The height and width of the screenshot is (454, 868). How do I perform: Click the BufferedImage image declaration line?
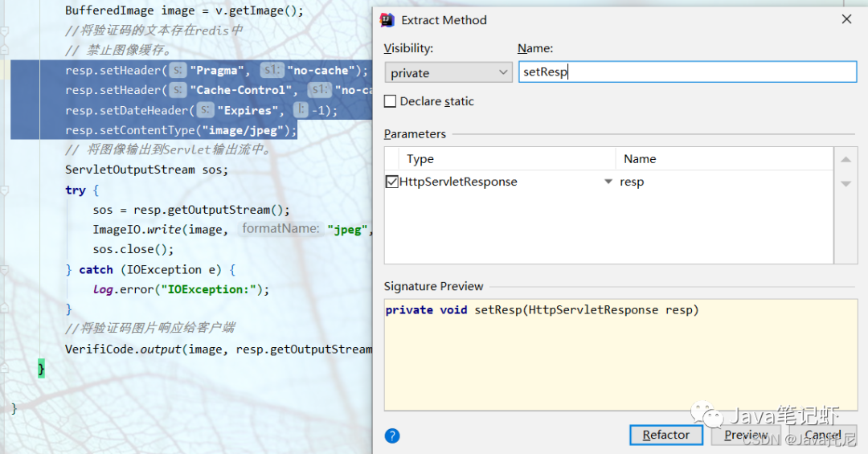click(x=184, y=10)
